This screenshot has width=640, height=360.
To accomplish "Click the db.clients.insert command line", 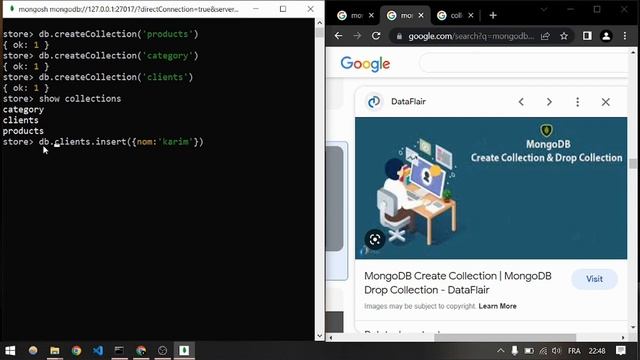I will 103,142.
